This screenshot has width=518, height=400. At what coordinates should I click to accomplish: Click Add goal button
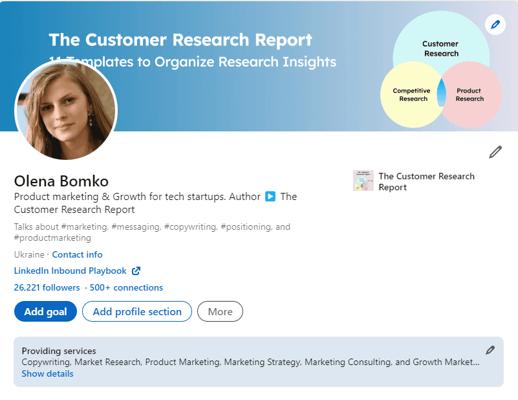point(45,312)
